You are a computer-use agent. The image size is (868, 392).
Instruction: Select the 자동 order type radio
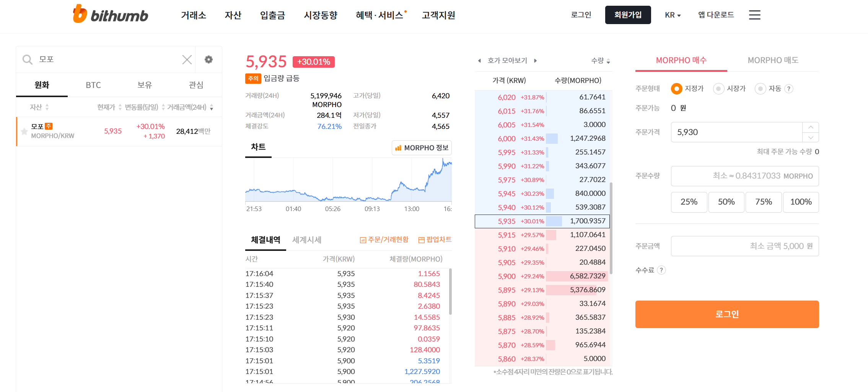760,88
